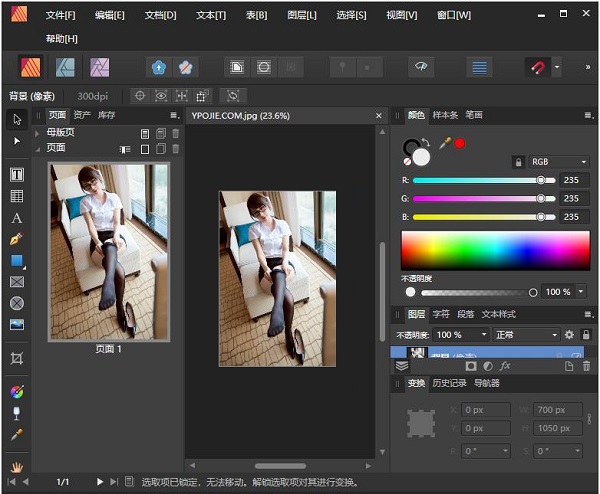
Task: Toggle the layer lock padlock in Layers
Action: pyautogui.click(x=586, y=335)
